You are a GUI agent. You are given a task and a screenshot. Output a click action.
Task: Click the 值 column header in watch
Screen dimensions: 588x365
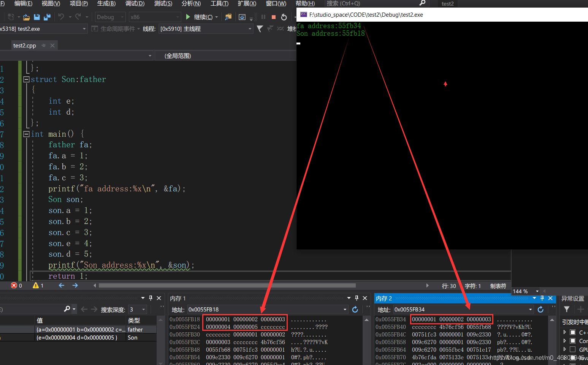(80, 321)
